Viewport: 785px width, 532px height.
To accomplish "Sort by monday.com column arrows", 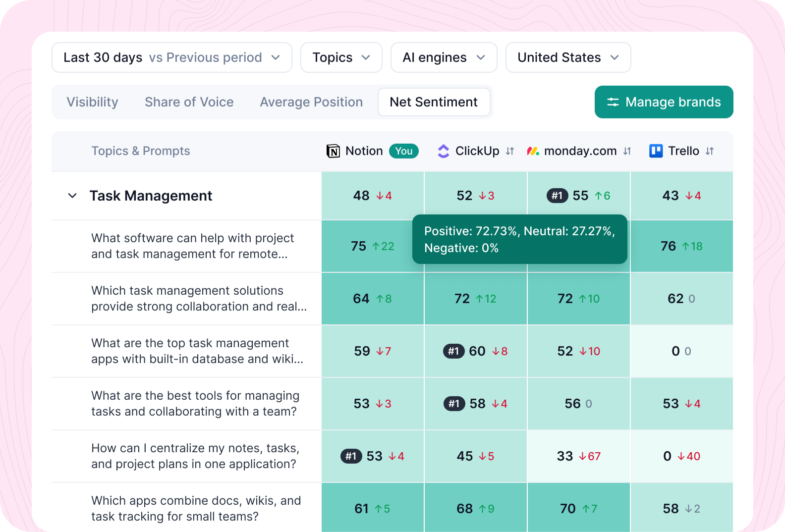I will [627, 151].
